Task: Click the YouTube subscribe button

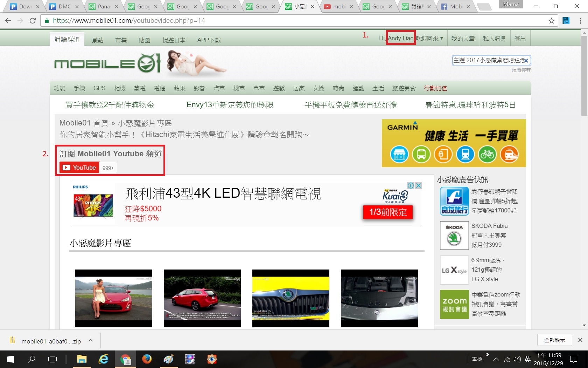Action: pyautogui.click(x=79, y=168)
